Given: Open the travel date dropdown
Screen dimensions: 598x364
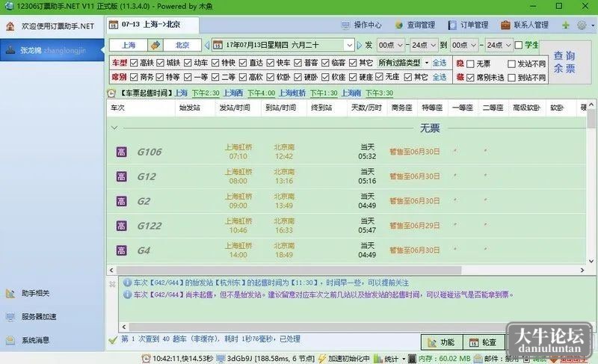Looking at the screenshot, I should point(349,46).
